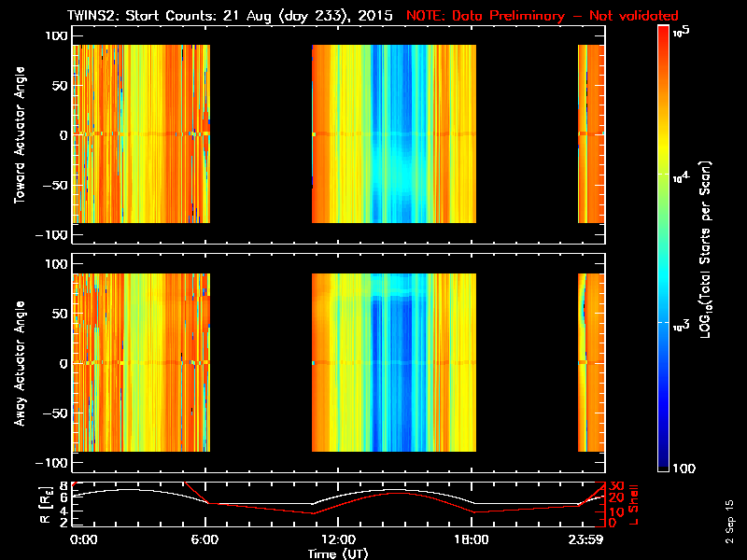Viewport: 747px width, 560px height.
Task: Select the "Toward Actuator Angle" axis label
Action: tap(20, 135)
